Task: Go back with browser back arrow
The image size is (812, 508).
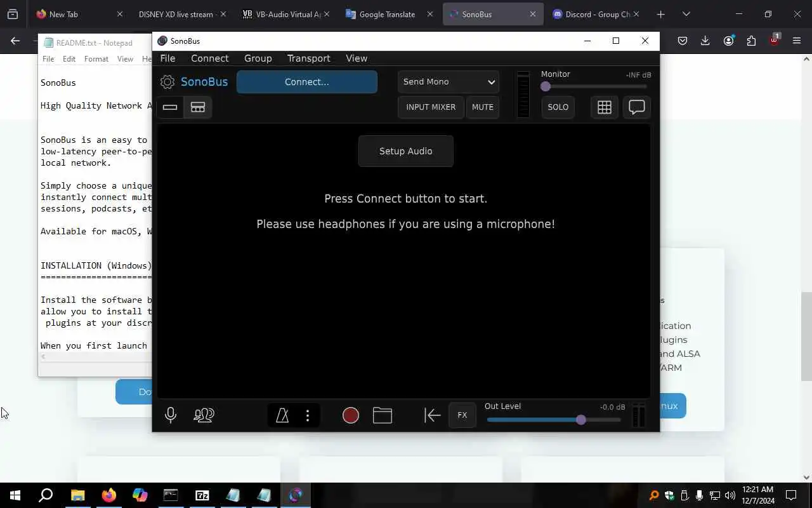Action: 15,41
